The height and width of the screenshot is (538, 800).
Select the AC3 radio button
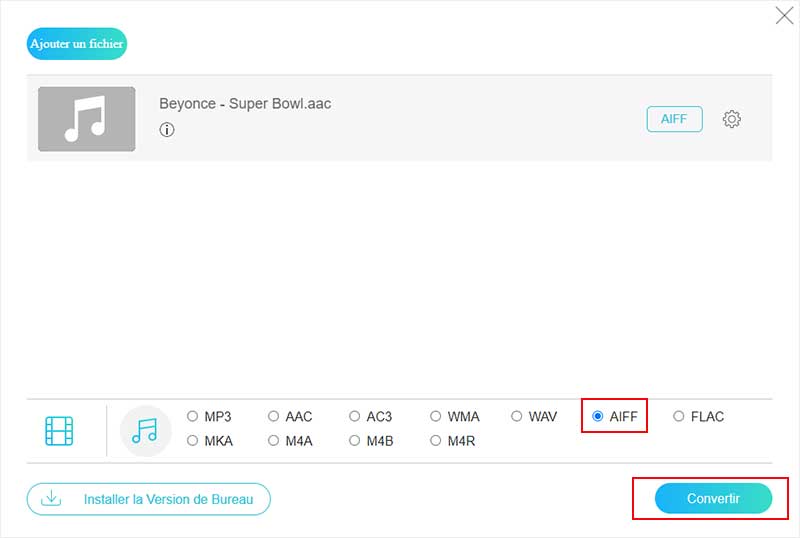(355, 416)
